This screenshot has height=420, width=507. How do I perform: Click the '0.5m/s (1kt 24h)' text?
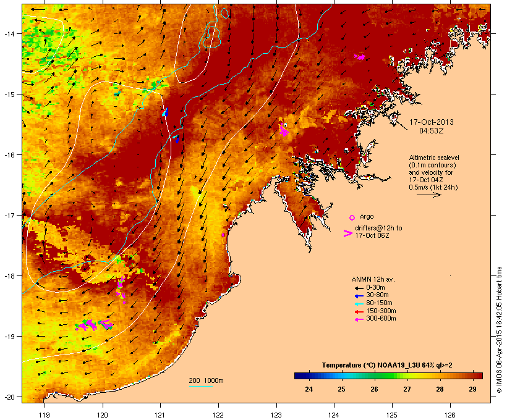coord(433,187)
